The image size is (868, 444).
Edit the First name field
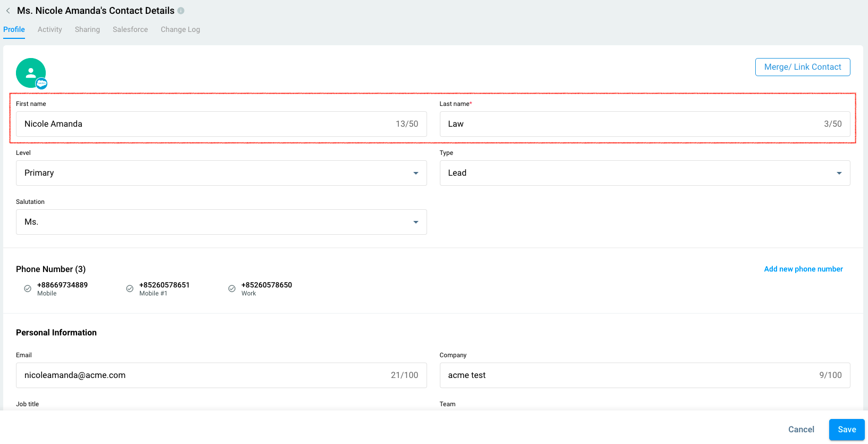pos(221,124)
